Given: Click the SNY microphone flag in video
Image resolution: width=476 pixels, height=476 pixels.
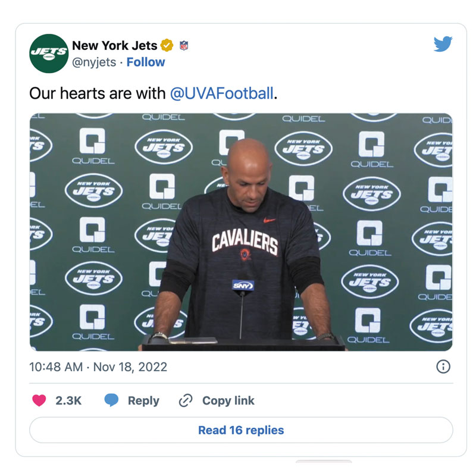Looking at the screenshot, I should [x=243, y=286].
